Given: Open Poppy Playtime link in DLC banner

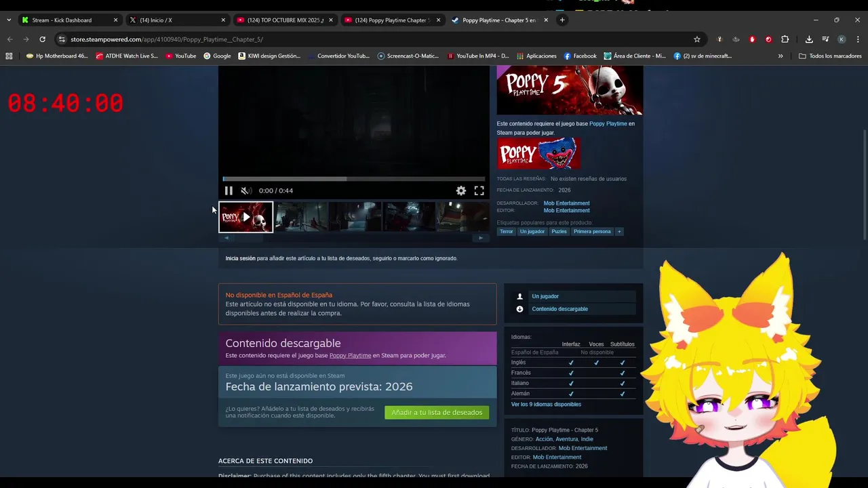Looking at the screenshot, I should click(350, 355).
